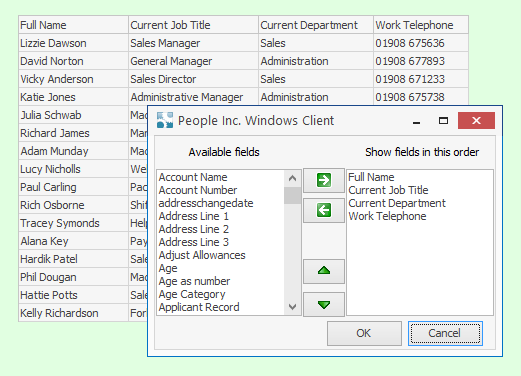
Task: Click the green left arrow remove-field button
Action: click(324, 210)
